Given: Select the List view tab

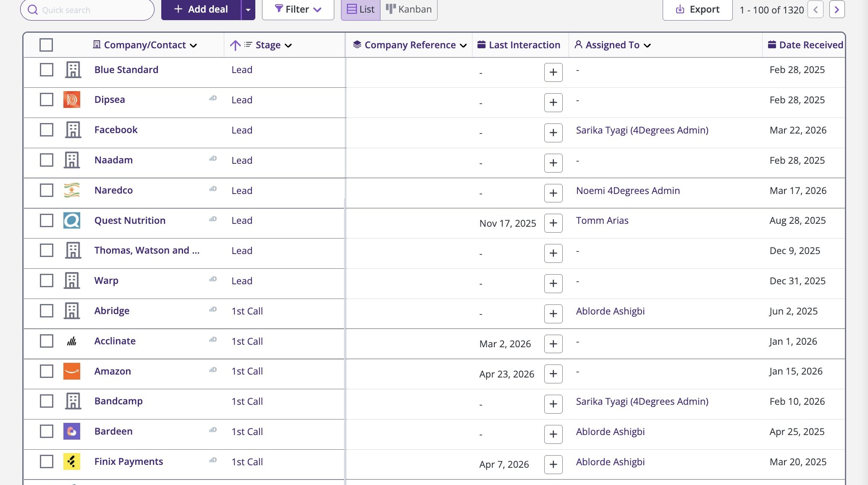Looking at the screenshot, I should pyautogui.click(x=361, y=9).
